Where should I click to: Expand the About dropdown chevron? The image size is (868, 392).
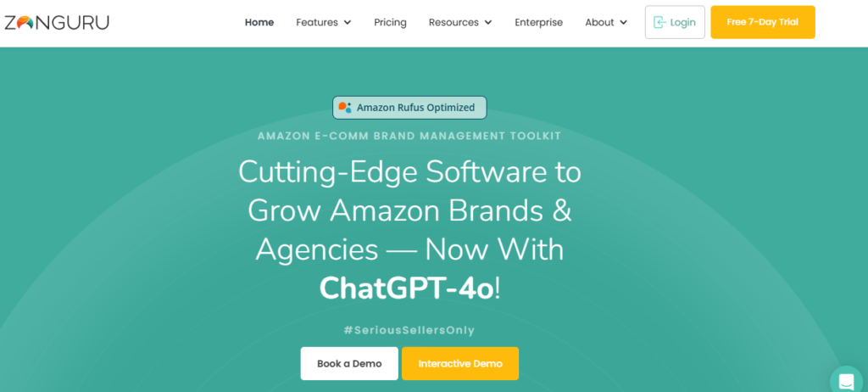point(624,23)
